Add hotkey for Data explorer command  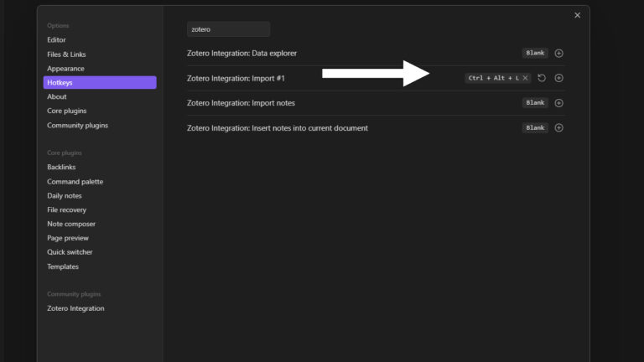(559, 53)
